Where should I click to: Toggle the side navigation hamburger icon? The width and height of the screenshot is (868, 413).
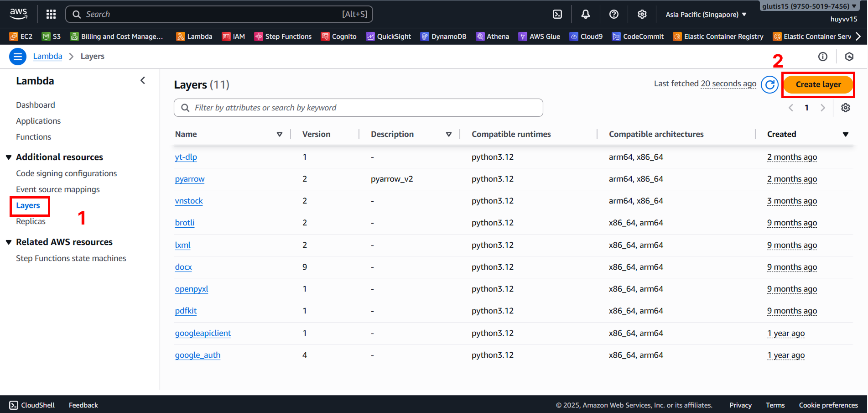click(x=18, y=57)
